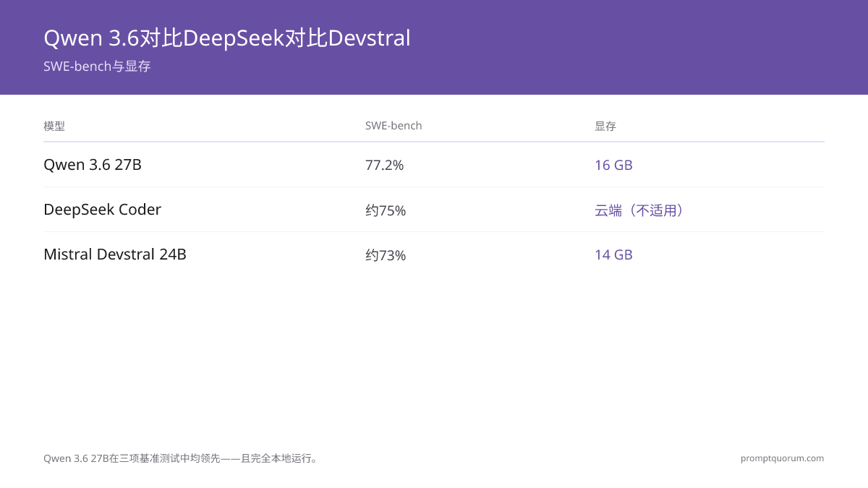The width and height of the screenshot is (868, 488).
Task: Click the '14 GB' memory value
Action: click(x=613, y=255)
